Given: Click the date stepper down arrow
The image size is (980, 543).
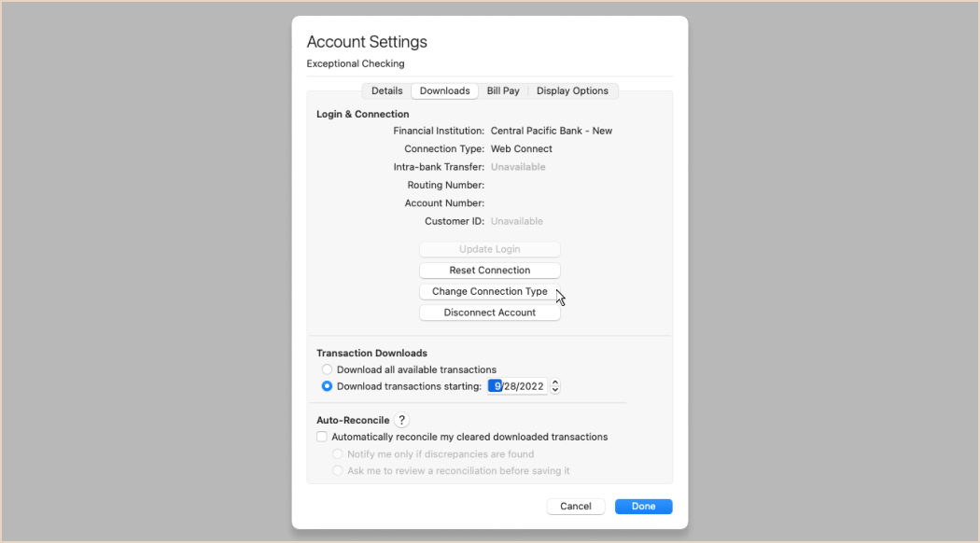Looking at the screenshot, I should tap(555, 390).
